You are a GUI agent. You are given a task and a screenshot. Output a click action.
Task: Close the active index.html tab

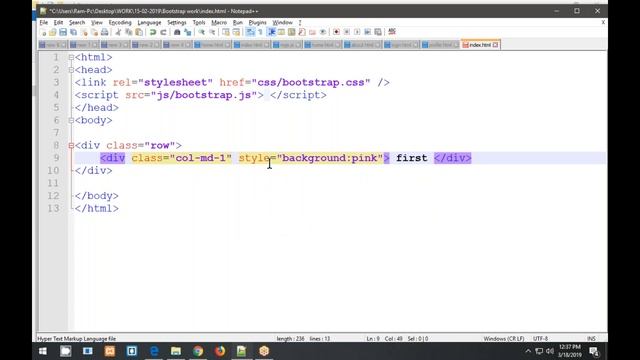click(x=496, y=45)
